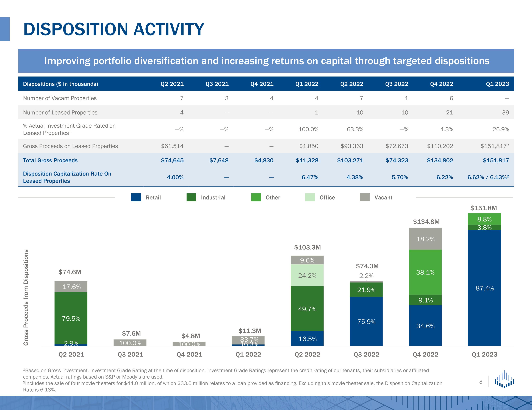Viewport: 532px width, 410px height.
Task: Click the Office legend light green swatch
Action: tap(310, 197)
